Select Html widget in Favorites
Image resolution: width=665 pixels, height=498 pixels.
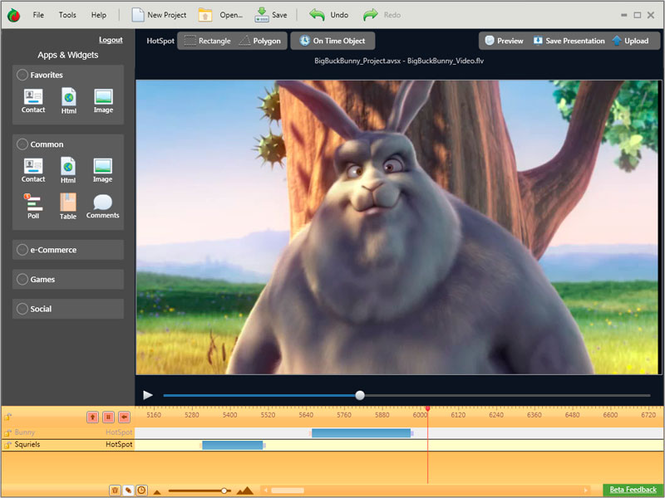click(x=69, y=101)
